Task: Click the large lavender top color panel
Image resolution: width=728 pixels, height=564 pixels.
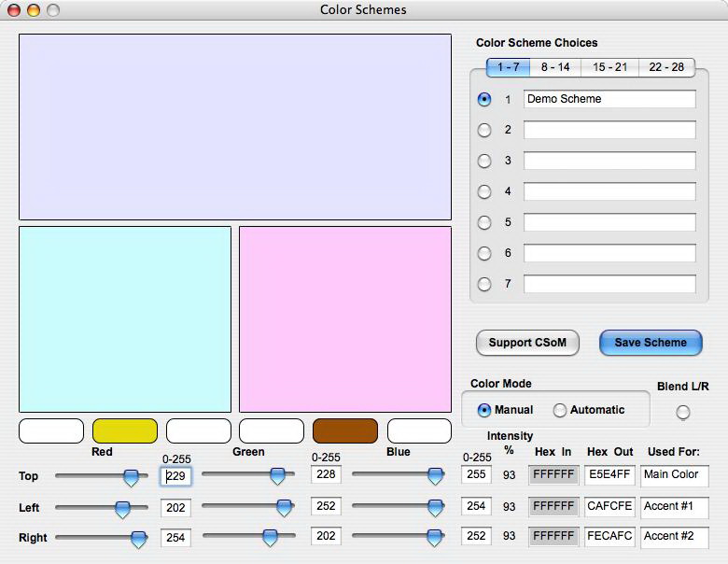Action: (235, 127)
